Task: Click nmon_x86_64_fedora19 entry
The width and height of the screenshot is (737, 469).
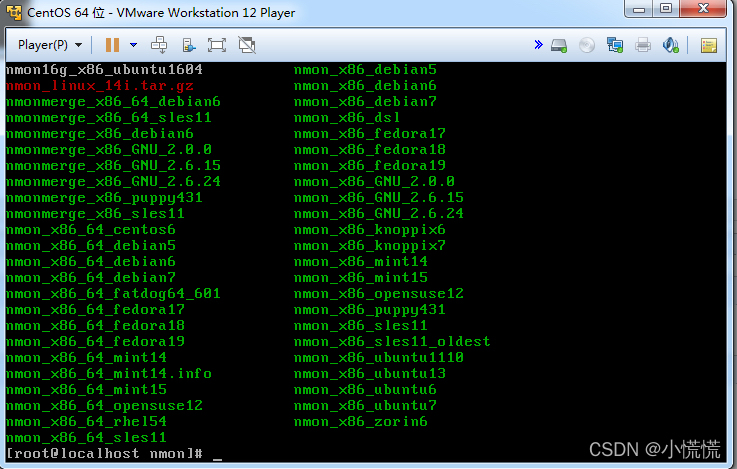Action: [x=95, y=342]
